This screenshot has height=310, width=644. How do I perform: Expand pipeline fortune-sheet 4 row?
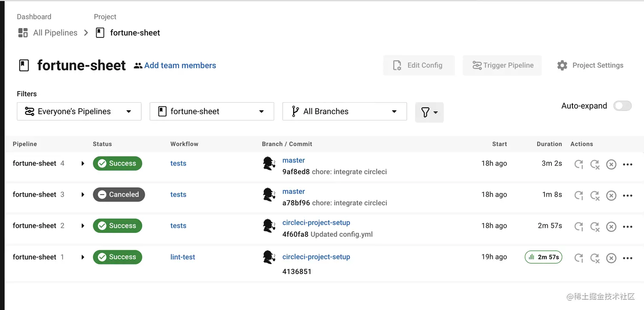pyautogui.click(x=83, y=164)
